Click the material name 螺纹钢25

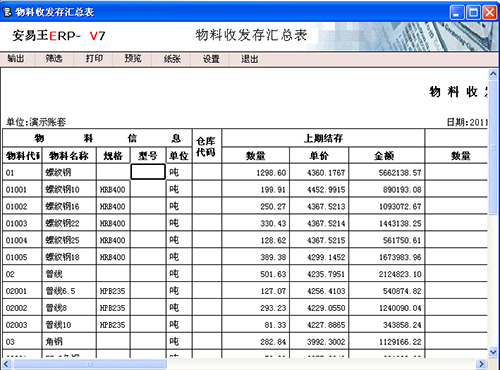tap(62, 240)
